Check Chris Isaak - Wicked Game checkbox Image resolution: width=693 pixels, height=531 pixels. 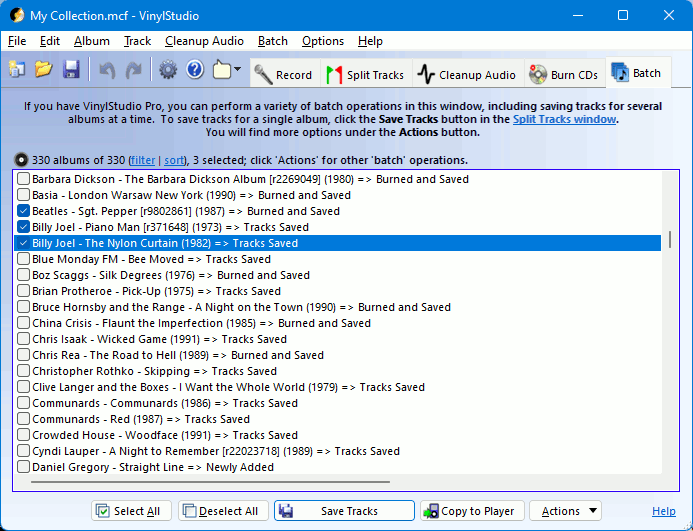point(23,339)
